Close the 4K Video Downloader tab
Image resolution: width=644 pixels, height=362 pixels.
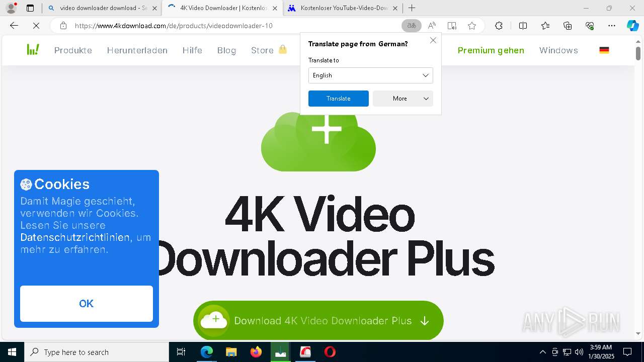(275, 8)
